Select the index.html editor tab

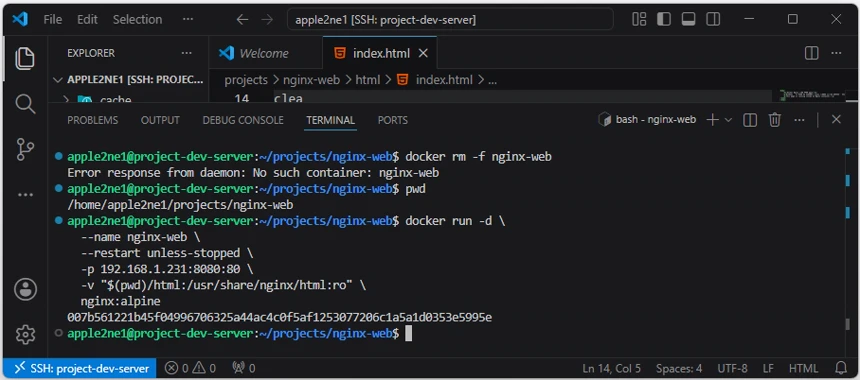(380, 53)
